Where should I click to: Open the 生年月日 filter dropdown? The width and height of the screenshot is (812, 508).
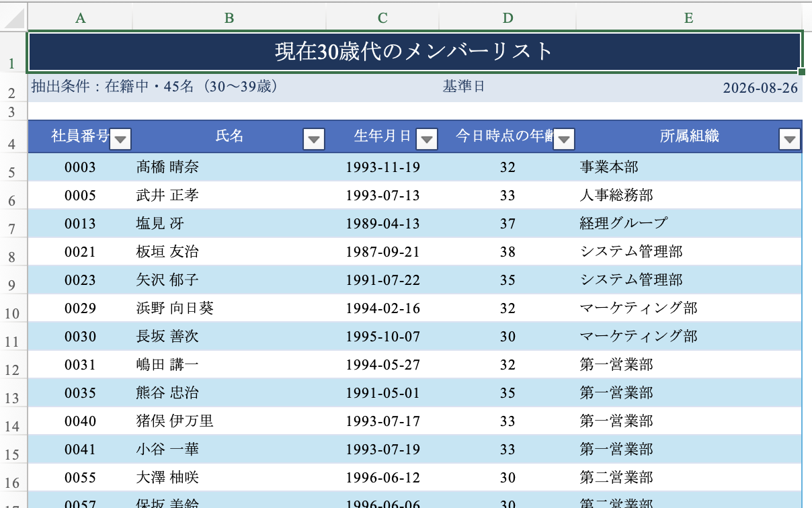pyautogui.click(x=428, y=139)
